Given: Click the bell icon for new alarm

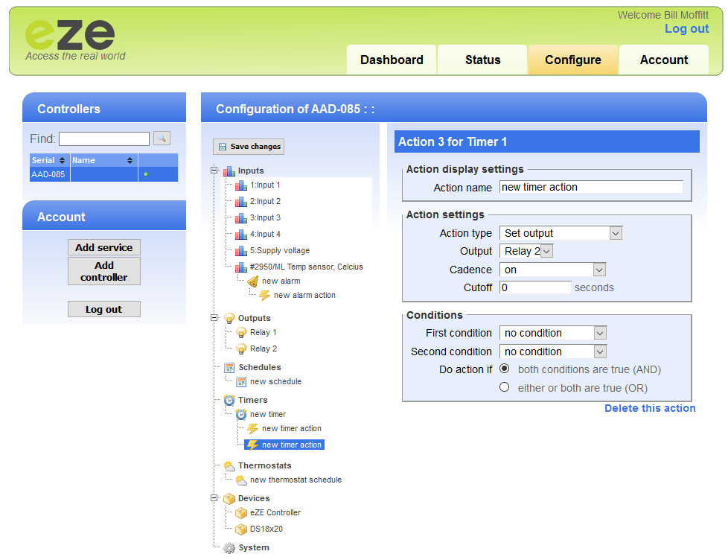Looking at the screenshot, I should pos(253,281).
